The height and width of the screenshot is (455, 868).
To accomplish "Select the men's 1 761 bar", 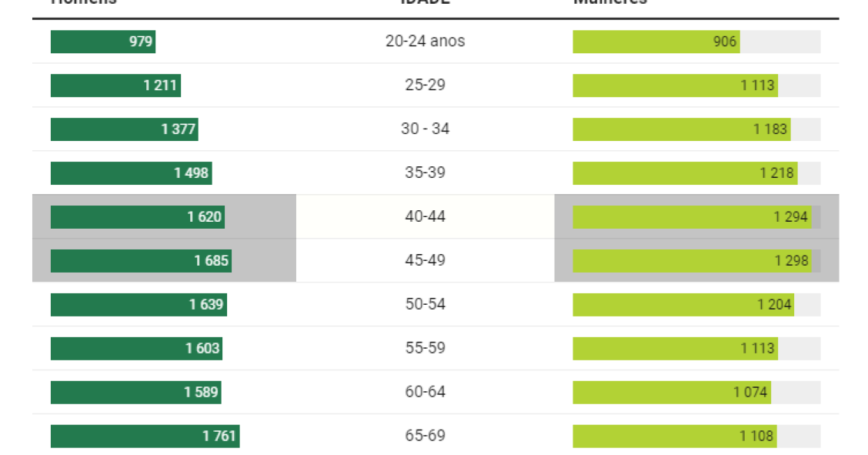I will pyautogui.click(x=145, y=436).
